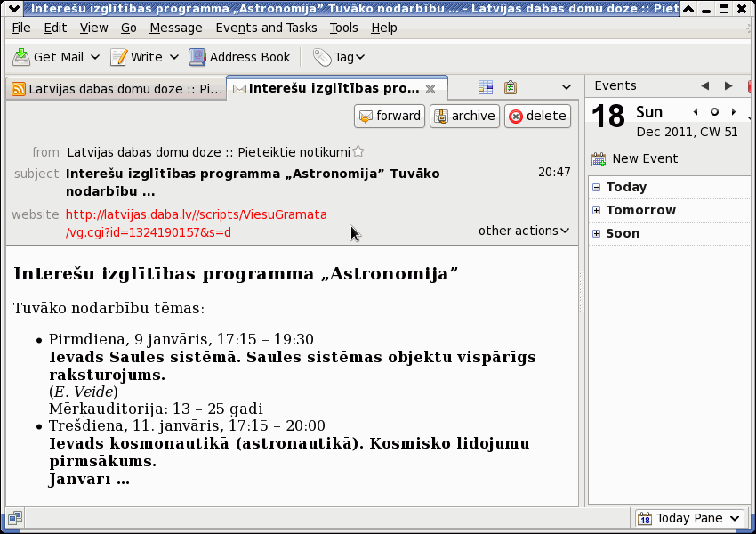Click the online status icon in status bar
The height and width of the screenshot is (534, 756).
click(x=14, y=518)
